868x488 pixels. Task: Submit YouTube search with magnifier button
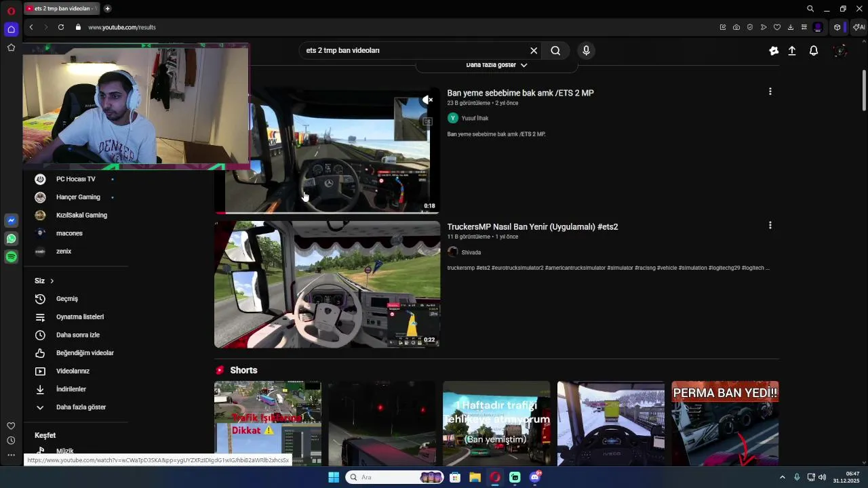point(555,50)
